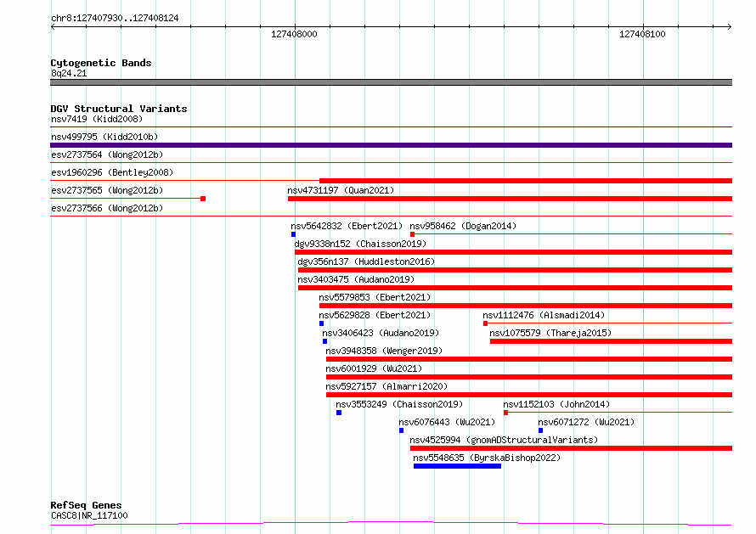This screenshot has height=534, width=756.
Task: Click the 127408000 ruler position label
Action: pos(294,34)
